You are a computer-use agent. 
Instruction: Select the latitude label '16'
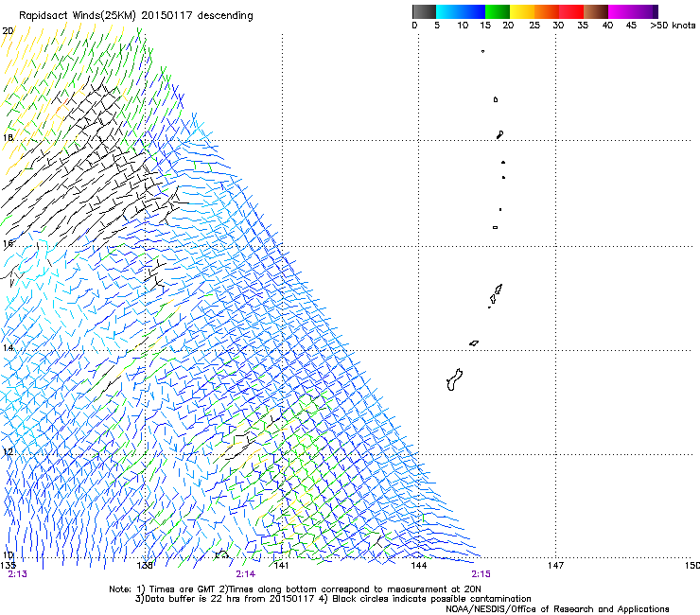click(x=8, y=243)
